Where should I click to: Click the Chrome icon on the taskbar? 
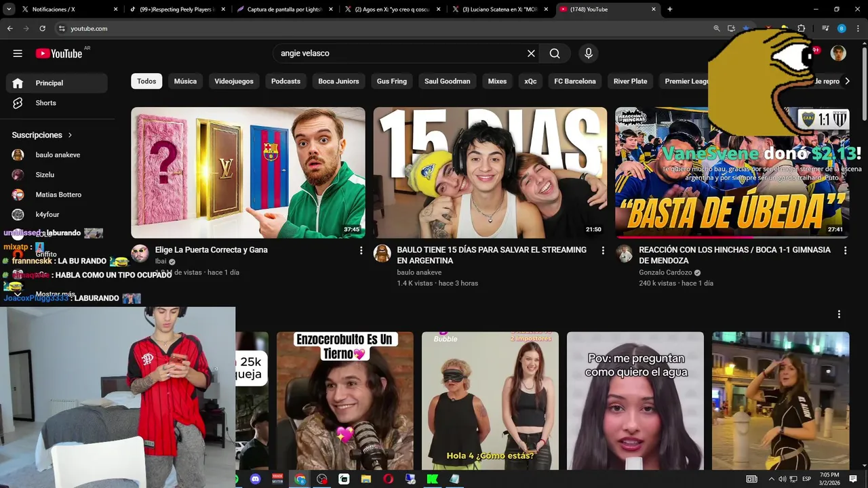pos(300,479)
